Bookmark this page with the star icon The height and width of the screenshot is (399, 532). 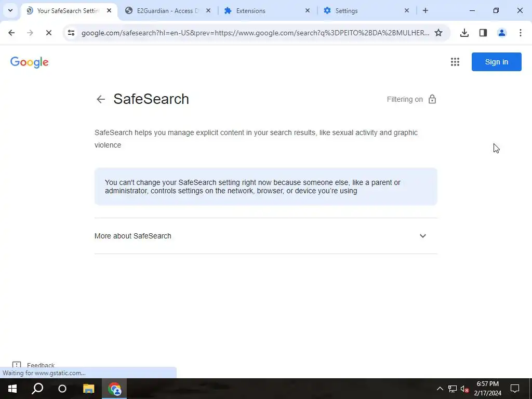pyautogui.click(x=438, y=33)
